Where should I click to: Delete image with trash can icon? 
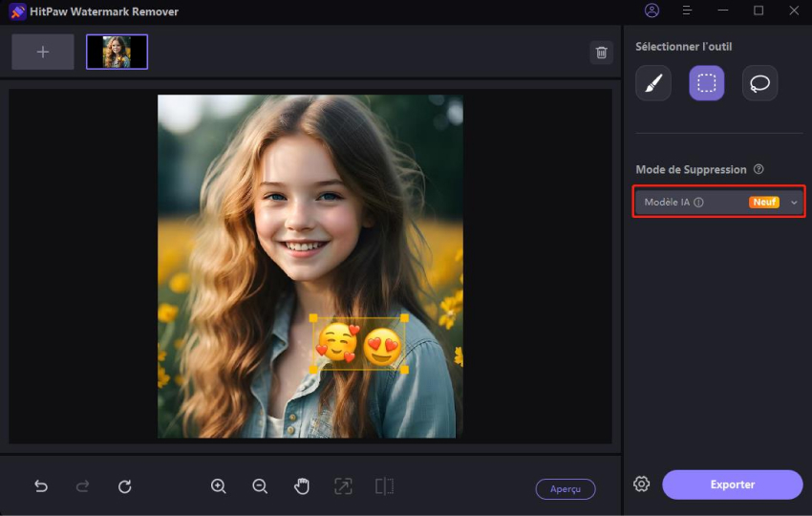pyautogui.click(x=601, y=53)
